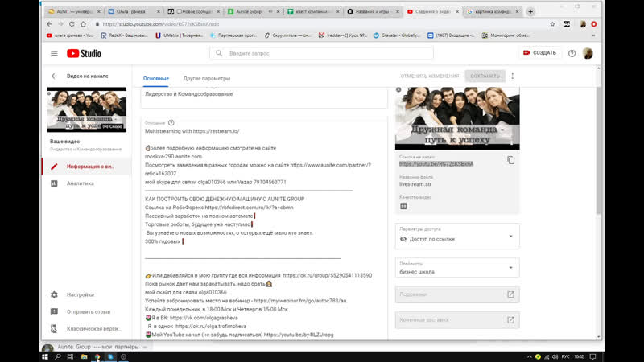Click the back arrow next to Видео на канале
Viewport: 644px width, 362px height.
(54, 76)
